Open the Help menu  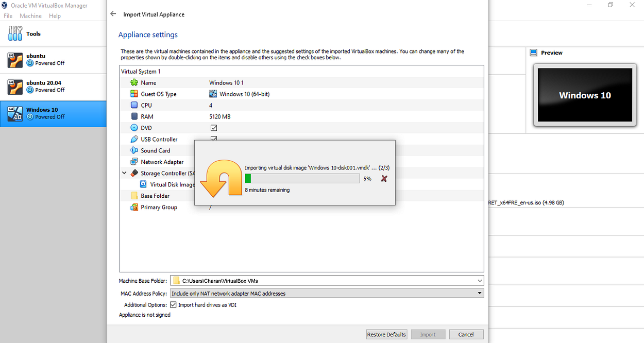tap(55, 16)
